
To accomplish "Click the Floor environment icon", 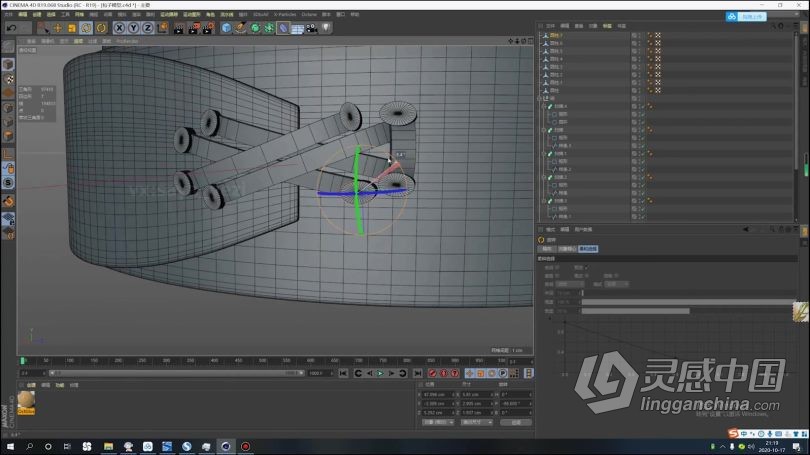I will 298,28.
